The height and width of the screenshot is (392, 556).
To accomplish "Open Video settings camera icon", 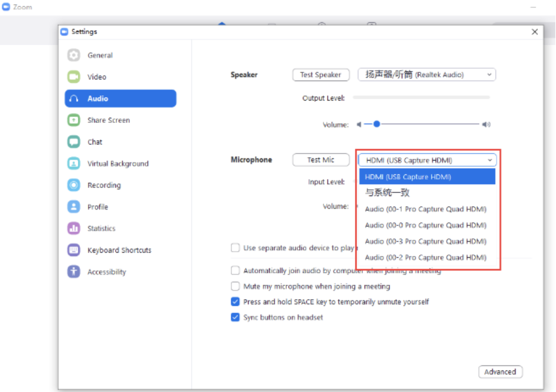I will [x=74, y=77].
